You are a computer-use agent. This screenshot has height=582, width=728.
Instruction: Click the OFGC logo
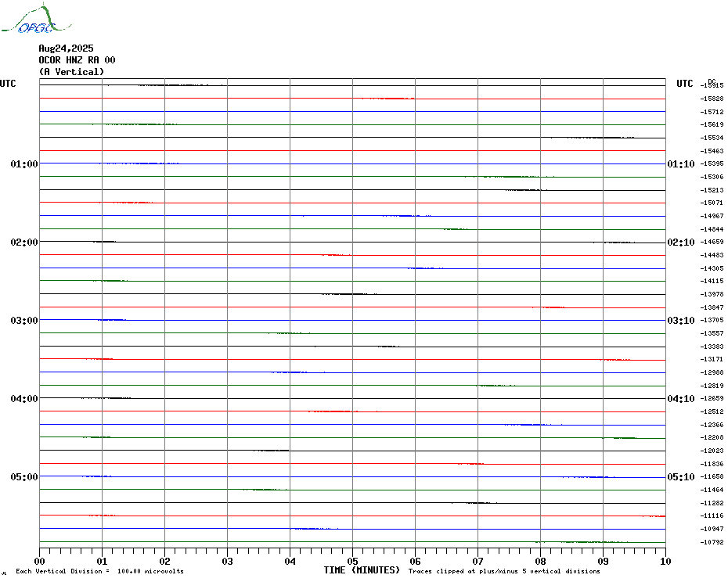click(36, 19)
